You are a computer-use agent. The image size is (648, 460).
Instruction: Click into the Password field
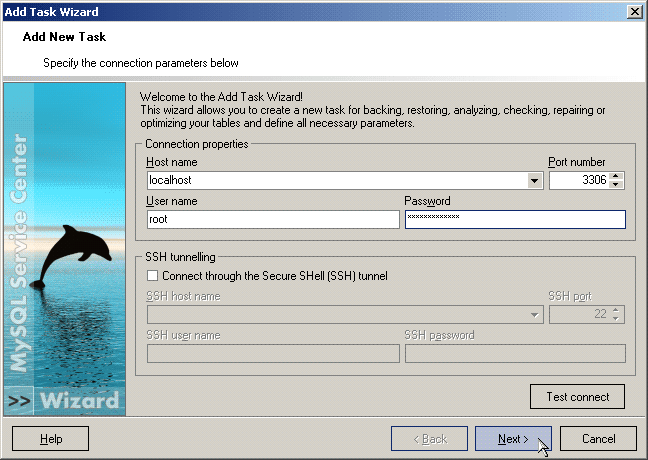515,219
